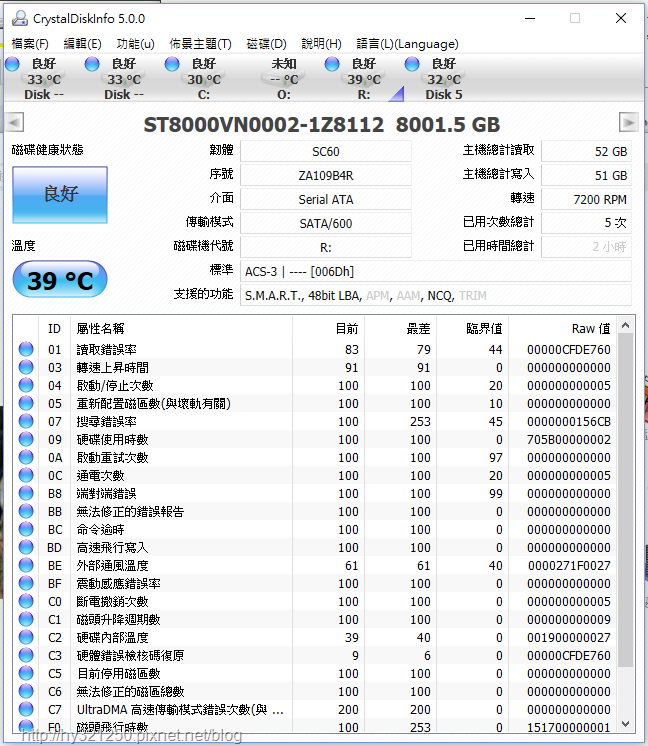The image size is (648, 746).
Task: Click the 屬性名稱 column header
Action: click(x=181, y=329)
